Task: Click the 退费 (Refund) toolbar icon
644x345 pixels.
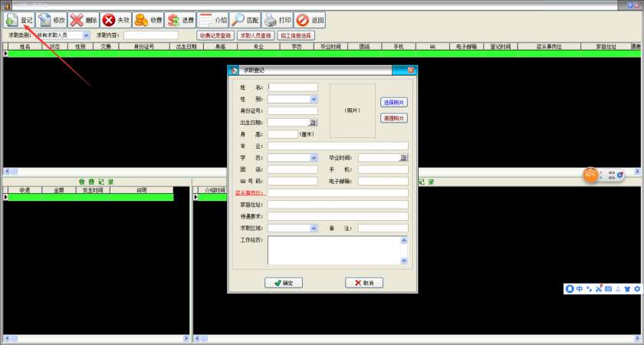Action: point(174,20)
